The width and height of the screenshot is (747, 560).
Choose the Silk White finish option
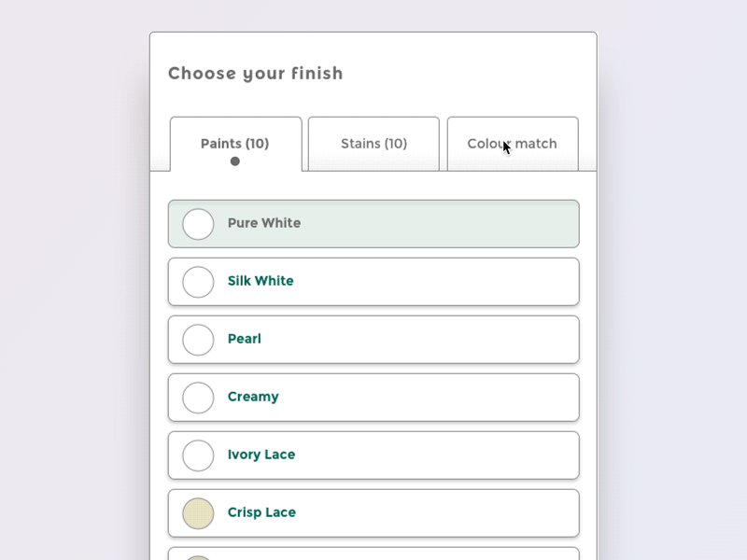(373, 282)
